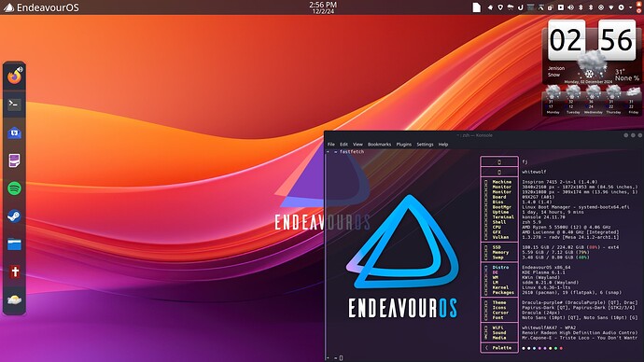Click the red palette dot in terminal

[x=561, y=348]
